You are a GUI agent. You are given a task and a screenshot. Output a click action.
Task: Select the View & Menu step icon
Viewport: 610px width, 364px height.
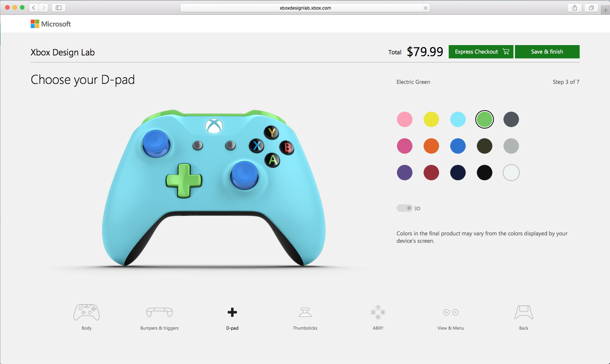451,313
